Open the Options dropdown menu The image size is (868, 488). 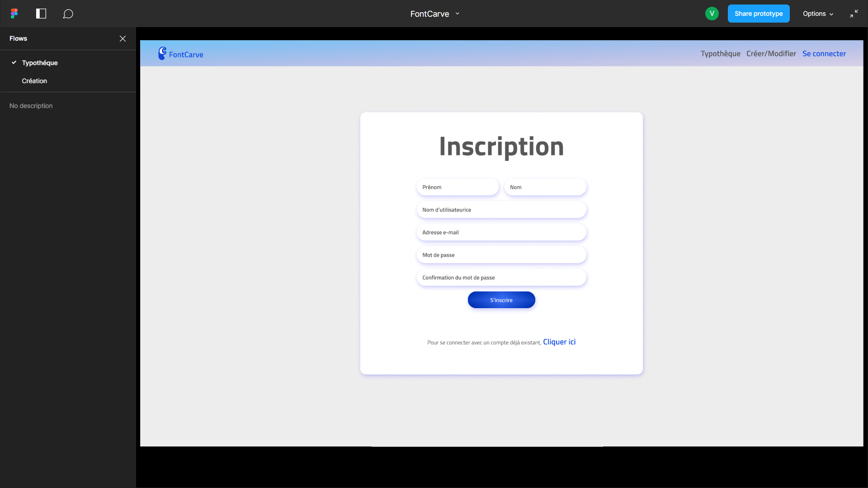pos(818,14)
